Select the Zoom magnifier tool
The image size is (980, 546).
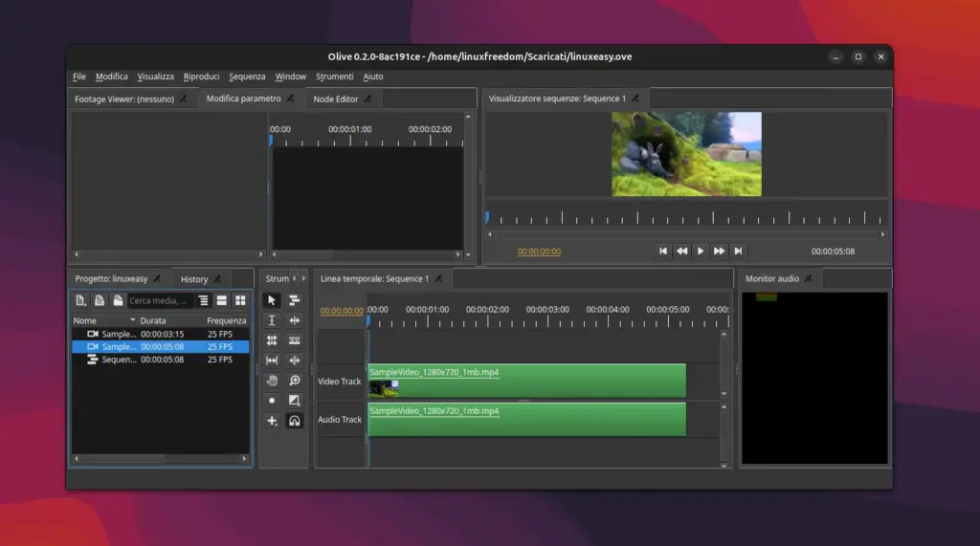pos(295,381)
